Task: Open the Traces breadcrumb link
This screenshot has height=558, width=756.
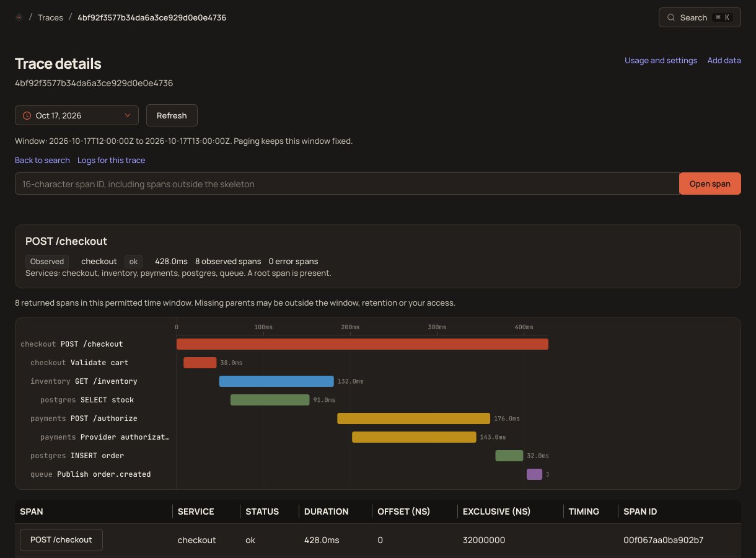Action: pos(50,17)
